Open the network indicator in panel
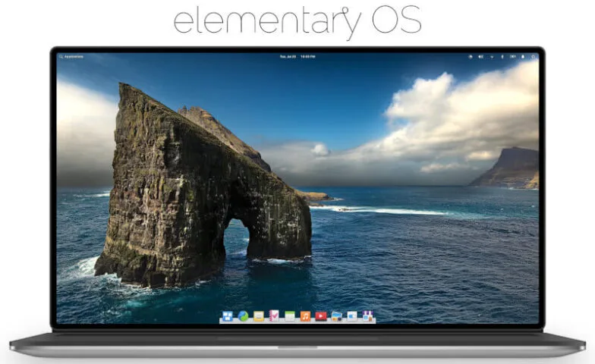The width and height of the screenshot is (595, 364). 492,56
